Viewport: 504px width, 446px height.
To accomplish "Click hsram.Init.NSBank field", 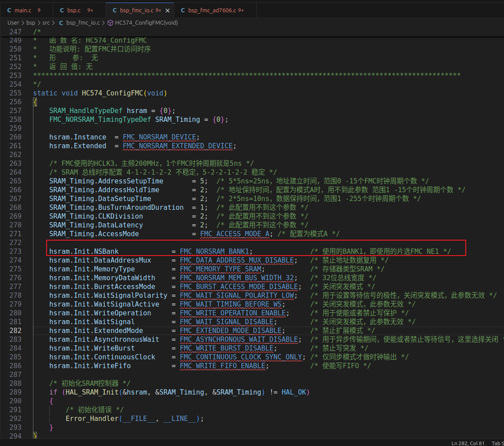I will coord(84,252).
